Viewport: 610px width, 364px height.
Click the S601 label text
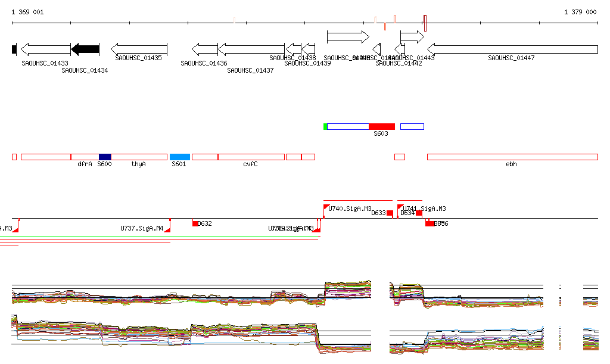pos(179,164)
